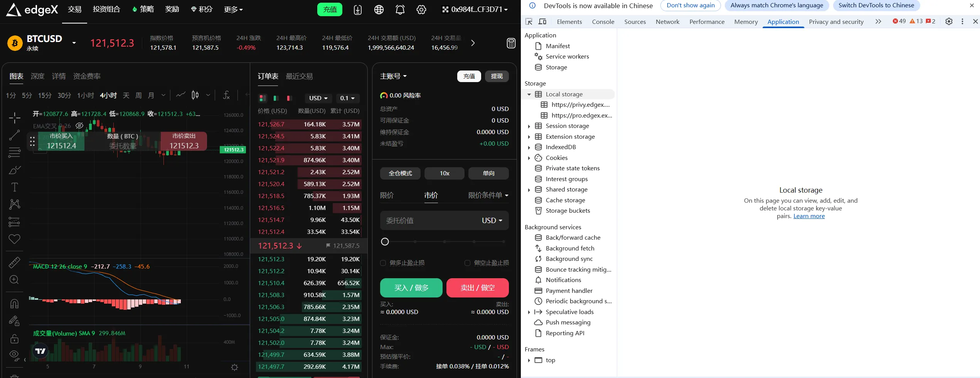Select the crosshair tool in chart toolbar
Image resolution: width=980 pixels, height=378 pixels.
tap(14, 118)
